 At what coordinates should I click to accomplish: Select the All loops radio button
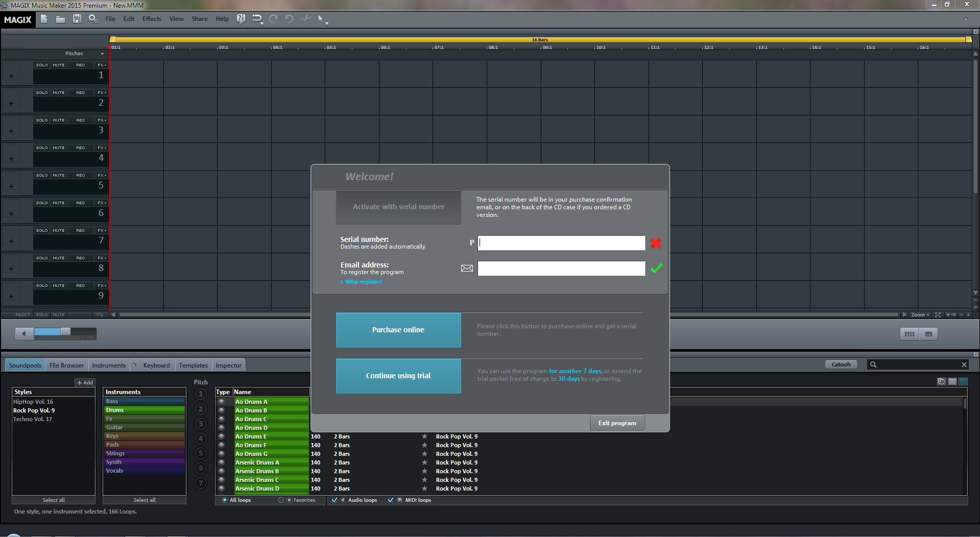[x=225, y=500]
